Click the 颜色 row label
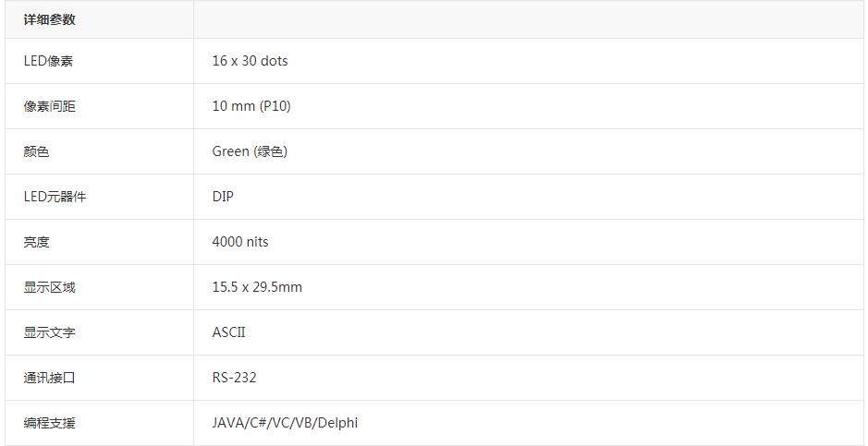The width and height of the screenshot is (868, 446). tap(37, 151)
